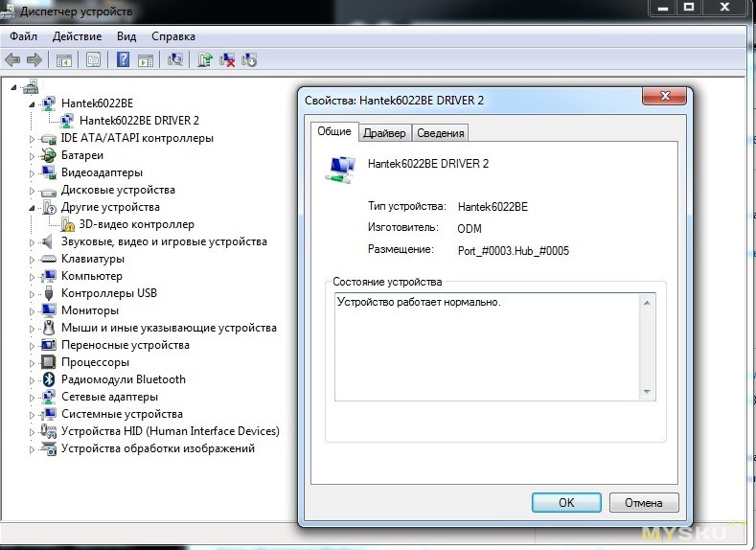756x550 pixels.
Task: Expand the Компьютер node
Action: tap(32, 277)
